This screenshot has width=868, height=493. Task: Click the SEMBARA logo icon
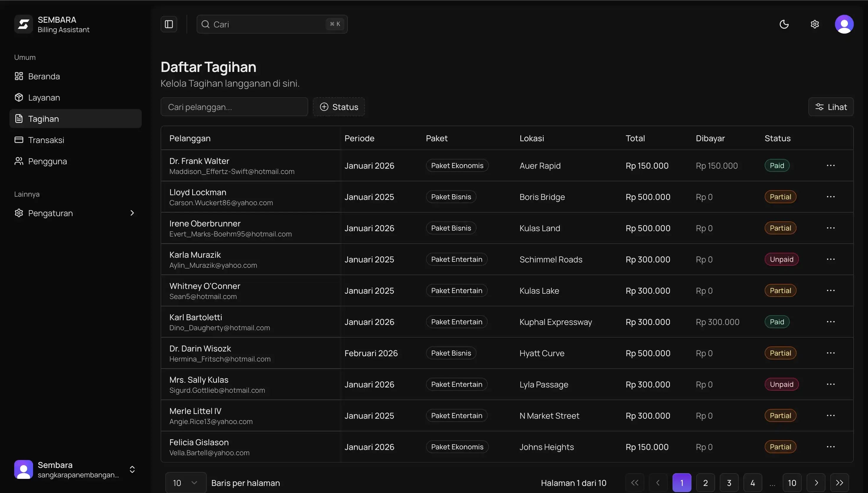pos(23,24)
